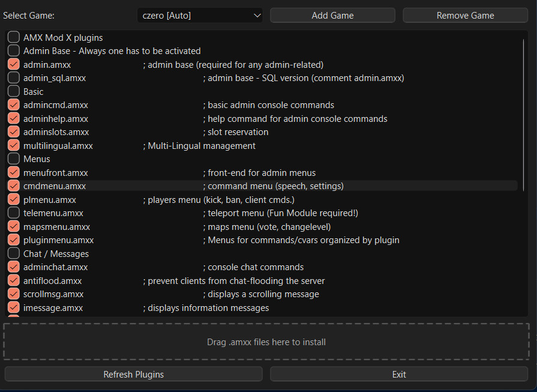537x392 pixels.
Task: Uncheck the mapsmenu.amxx plugin
Action: (x=13, y=226)
